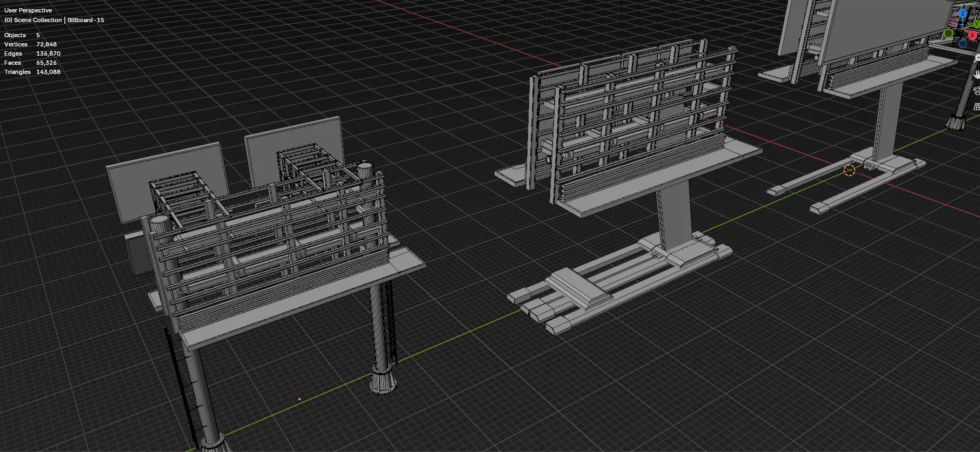Click the Edges value '136,870'

tap(48, 53)
